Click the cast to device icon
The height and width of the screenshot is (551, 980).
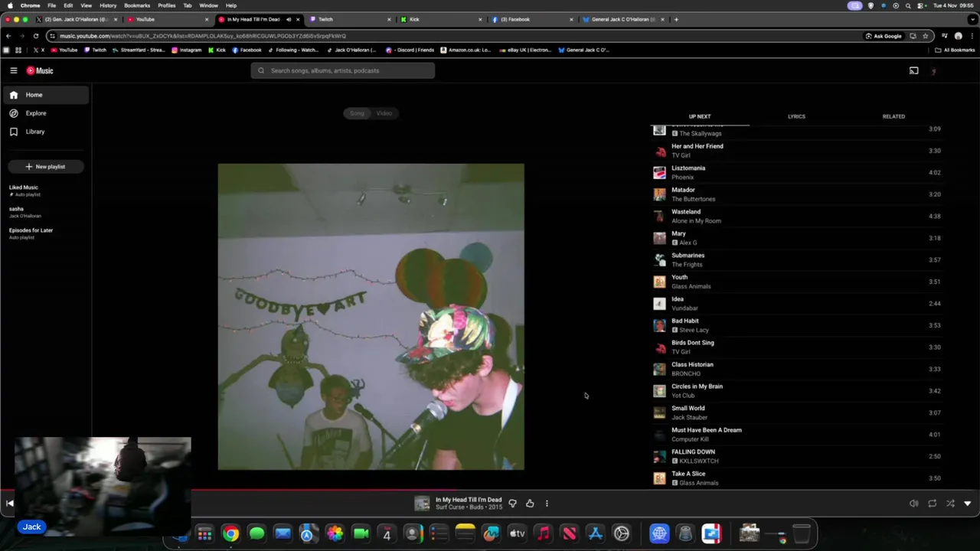click(x=913, y=70)
